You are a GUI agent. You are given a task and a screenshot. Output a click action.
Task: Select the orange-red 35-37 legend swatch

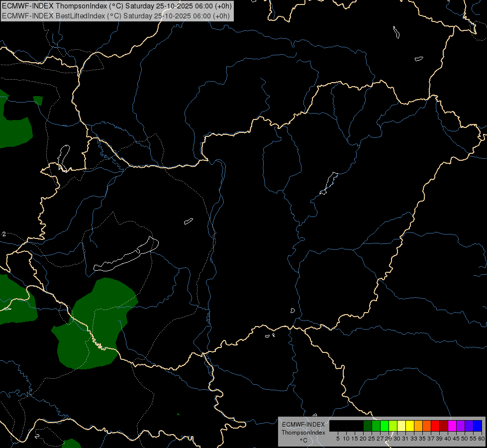click(x=427, y=426)
